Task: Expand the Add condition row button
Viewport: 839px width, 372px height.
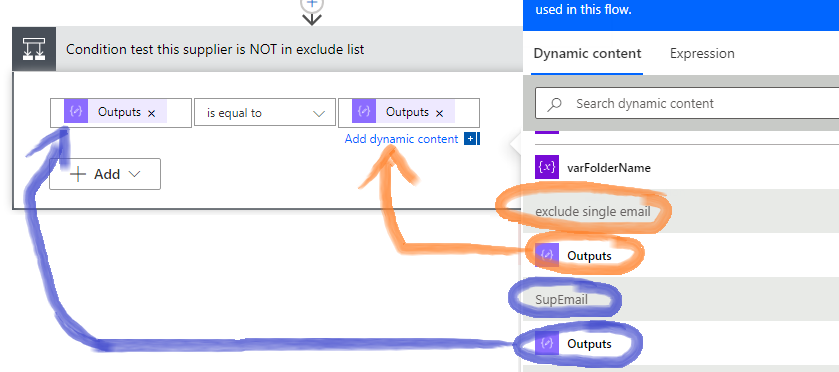Action: (105, 174)
